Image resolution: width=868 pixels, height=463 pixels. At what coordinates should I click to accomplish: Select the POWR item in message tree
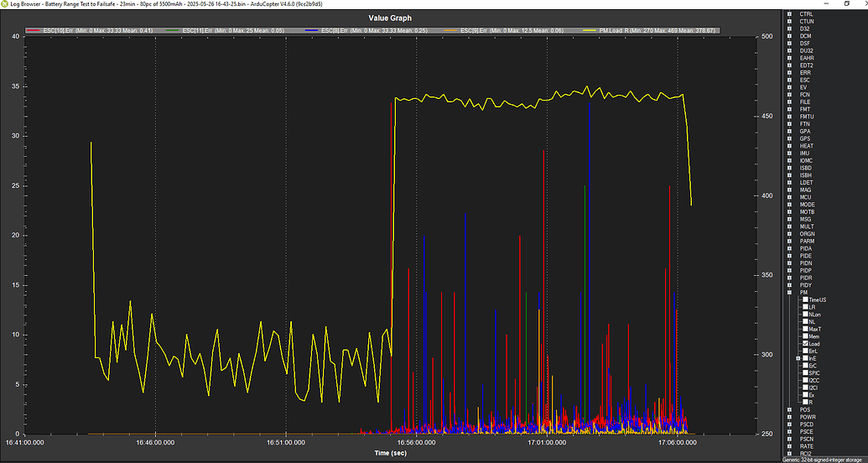click(808, 417)
